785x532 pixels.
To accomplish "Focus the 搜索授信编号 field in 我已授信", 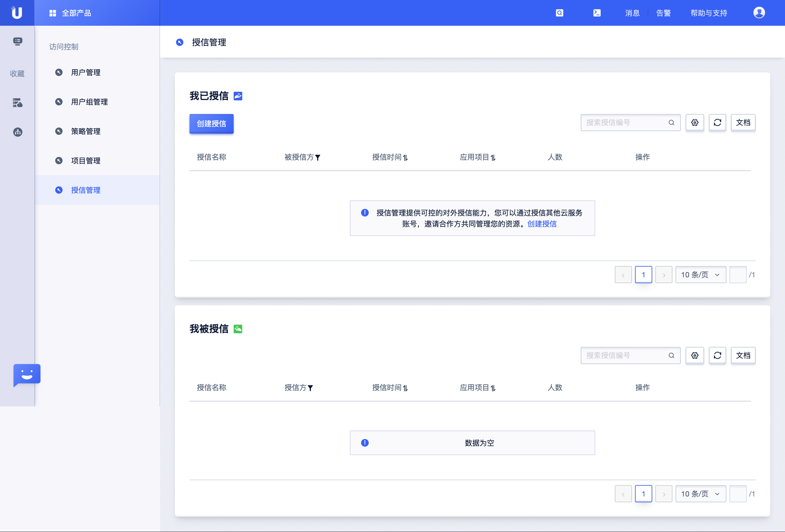I will tap(630, 123).
